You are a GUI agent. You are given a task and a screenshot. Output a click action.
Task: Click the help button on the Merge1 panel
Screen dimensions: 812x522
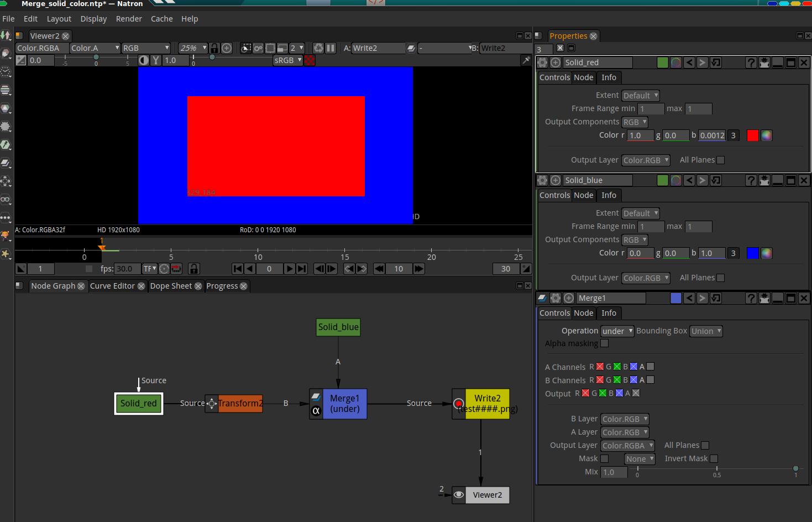point(751,297)
